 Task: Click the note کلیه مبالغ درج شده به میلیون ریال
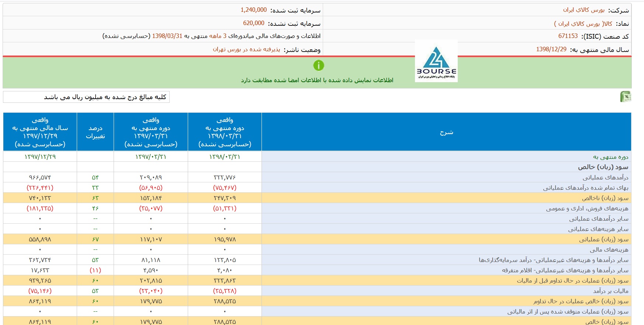tap(105, 97)
